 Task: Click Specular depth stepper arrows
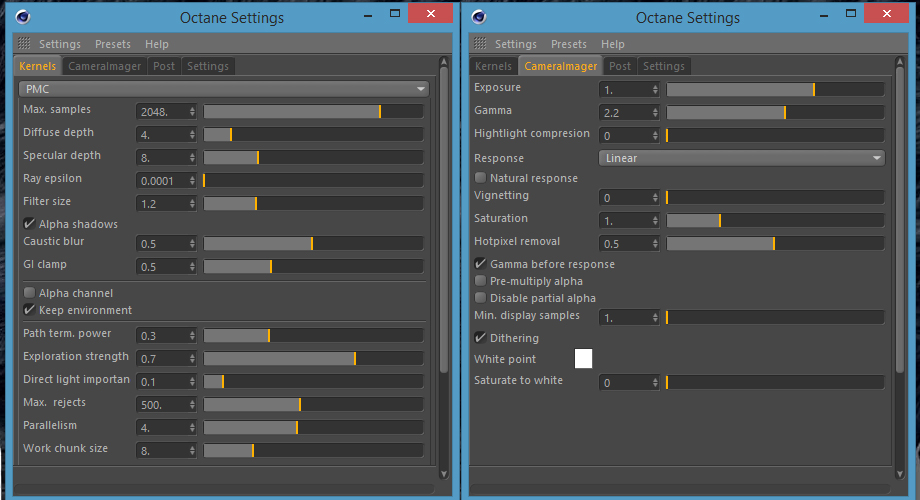(192, 157)
